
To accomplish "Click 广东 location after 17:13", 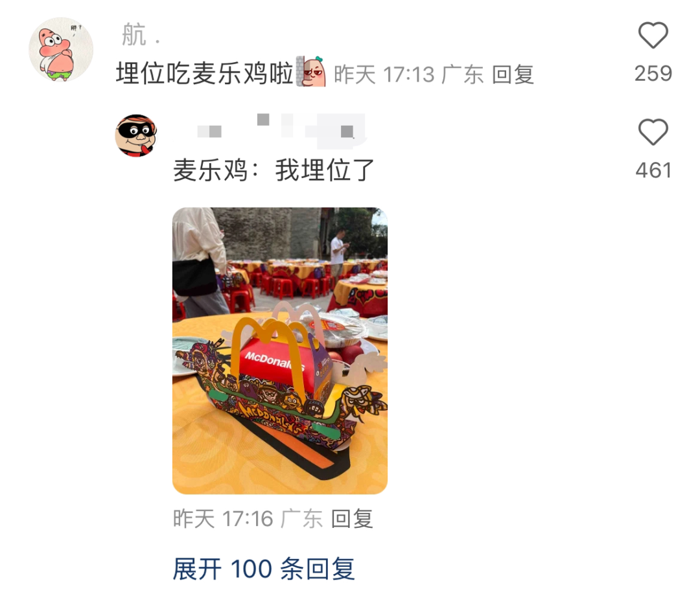I will (463, 74).
